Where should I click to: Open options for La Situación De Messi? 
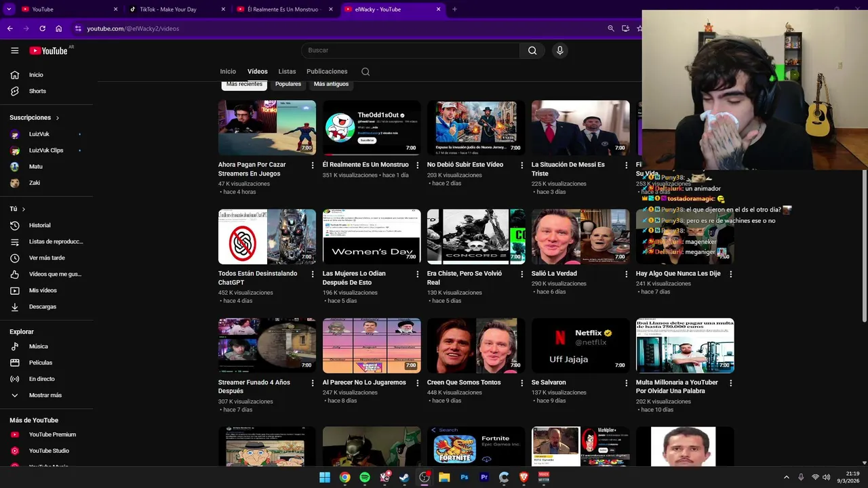pyautogui.click(x=626, y=165)
